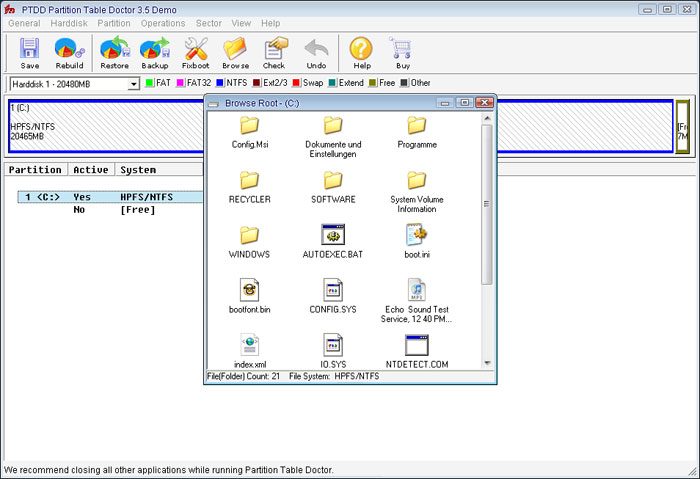Open the Help menu

click(x=271, y=23)
